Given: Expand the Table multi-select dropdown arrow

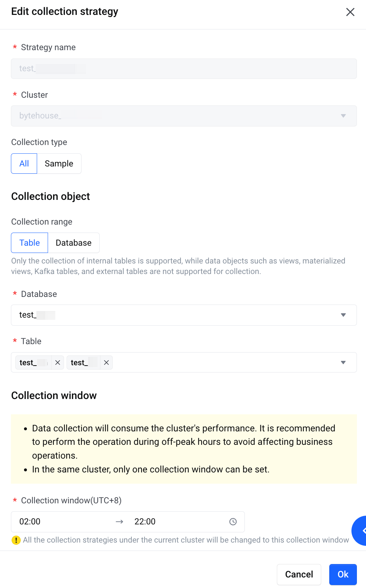Looking at the screenshot, I should tap(343, 362).
